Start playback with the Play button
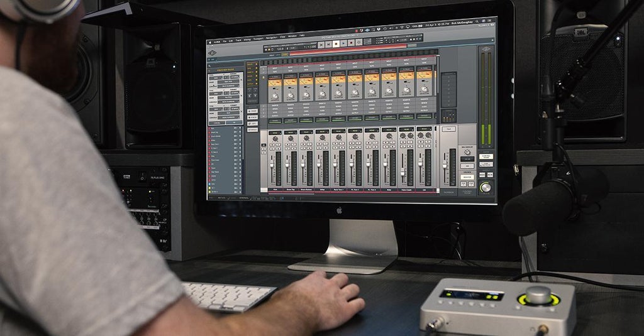 344,43
